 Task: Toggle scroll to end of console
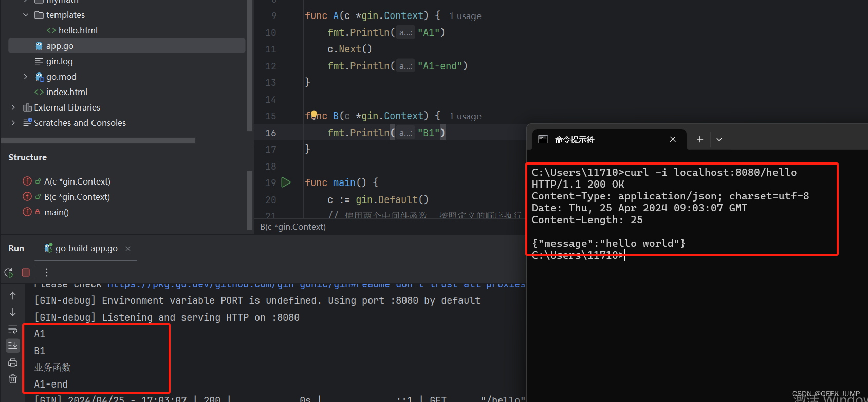(x=13, y=345)
